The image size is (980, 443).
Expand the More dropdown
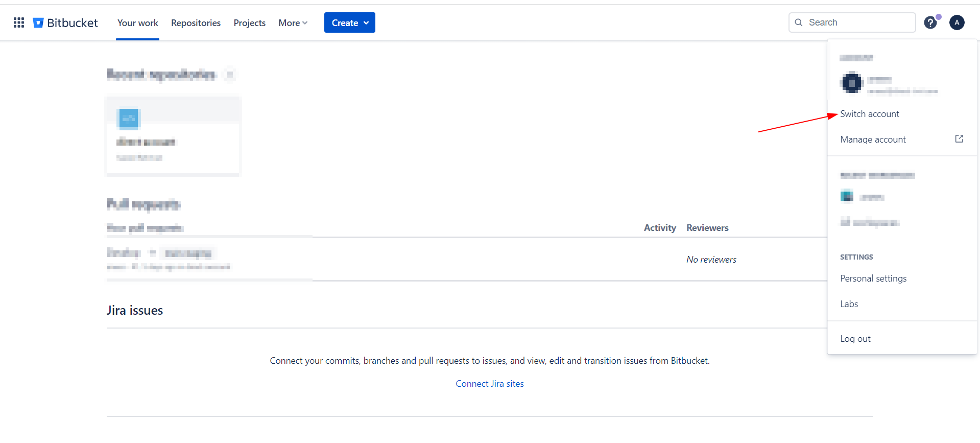tap(293, 22)
